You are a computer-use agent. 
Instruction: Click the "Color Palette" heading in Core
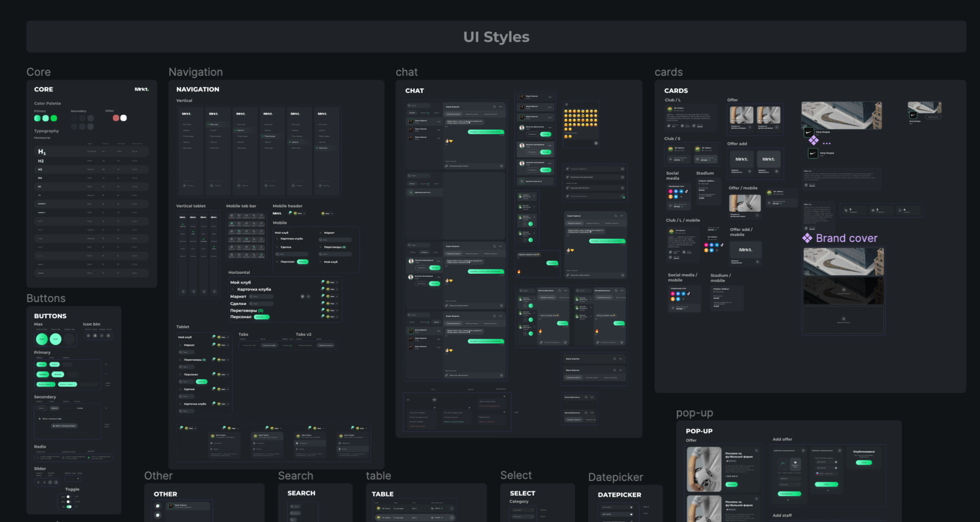[x=47, y=103]
